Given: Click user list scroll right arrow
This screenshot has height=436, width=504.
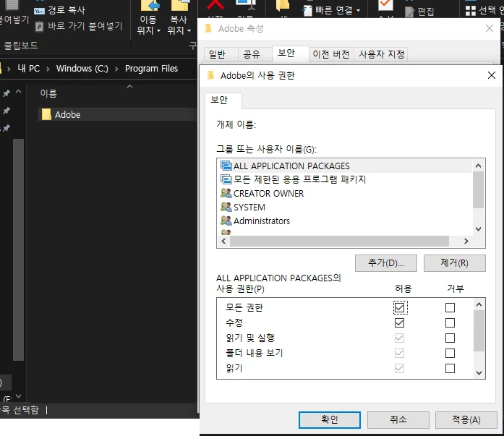Looking at the screenshot, I should (x=466, y=241).
